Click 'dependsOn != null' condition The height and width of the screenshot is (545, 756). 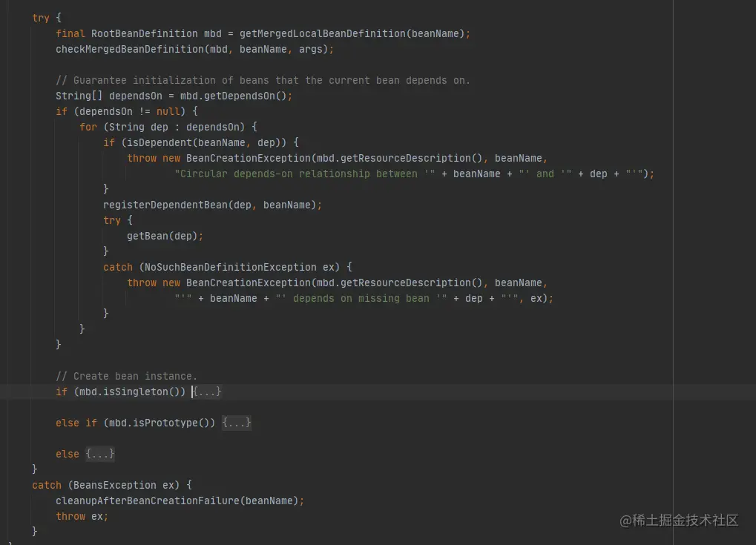pyautogui.click(x=130, y=111)
